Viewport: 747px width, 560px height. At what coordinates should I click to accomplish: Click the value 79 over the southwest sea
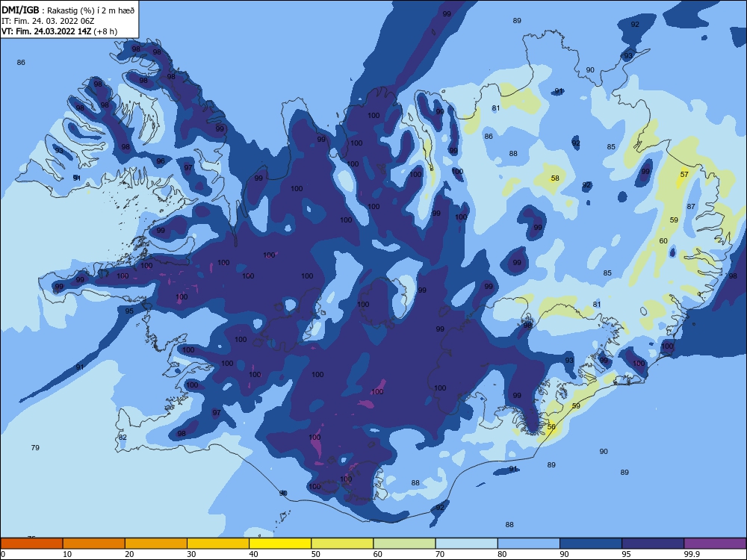point(35,447)
